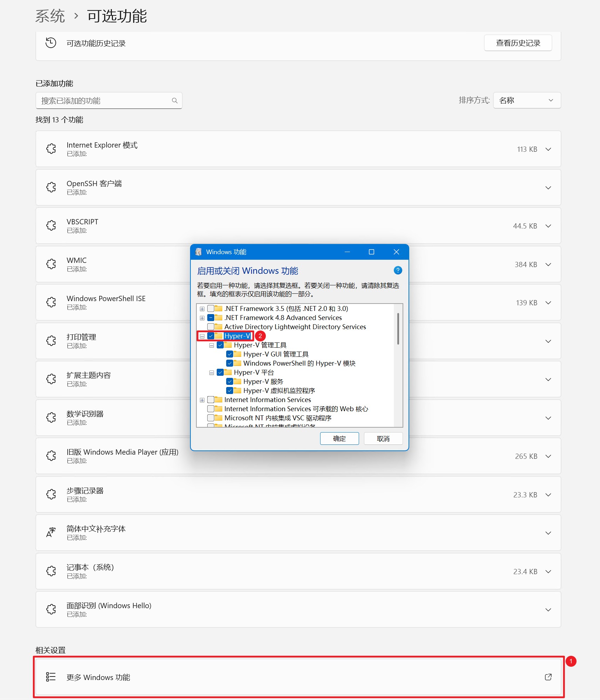
Task: Toggle .NET Framework 4.8 Advanced Services checkbox
Action: pyautogui.click(x=211, y=318)
